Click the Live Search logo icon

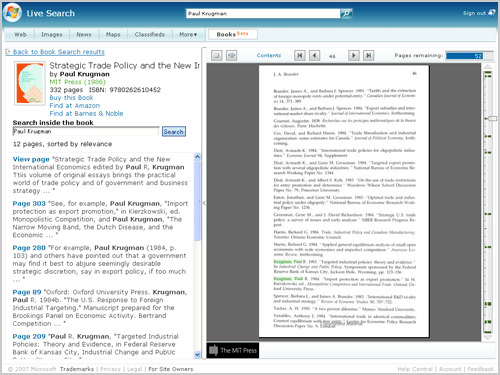12,13
